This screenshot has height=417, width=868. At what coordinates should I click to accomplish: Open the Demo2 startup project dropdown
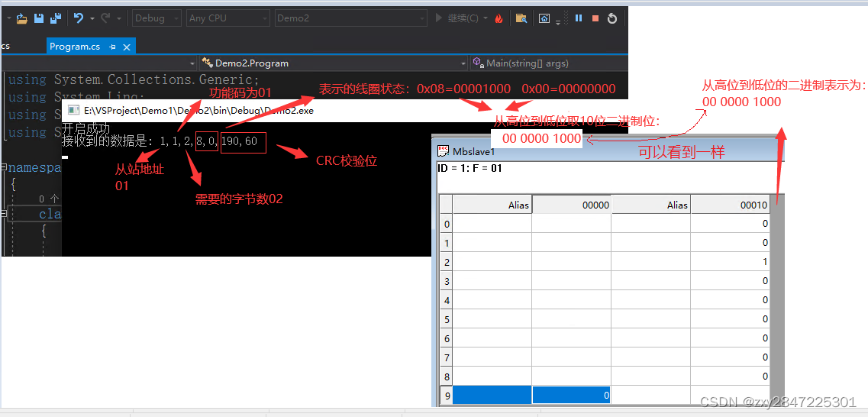351,18
